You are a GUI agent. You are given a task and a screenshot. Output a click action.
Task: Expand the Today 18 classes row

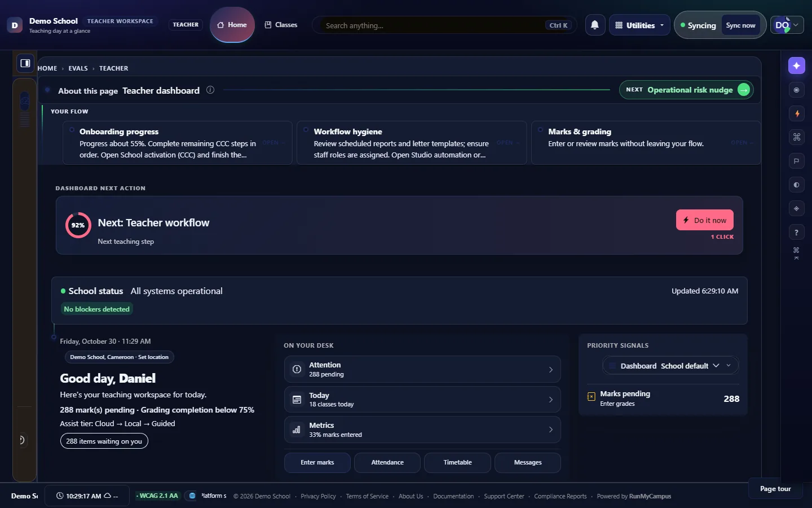click(422, 400)
